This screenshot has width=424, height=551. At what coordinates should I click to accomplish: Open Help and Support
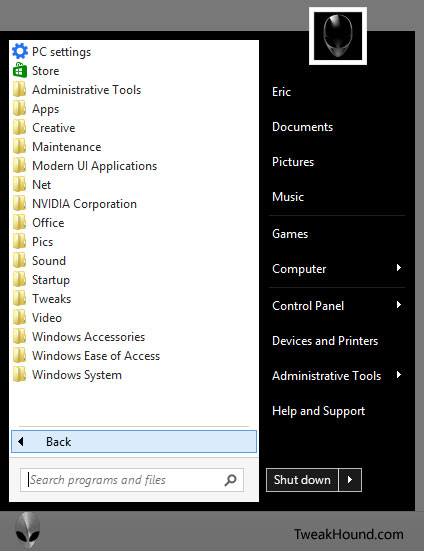pyautogui.click(x=318, y=411)
